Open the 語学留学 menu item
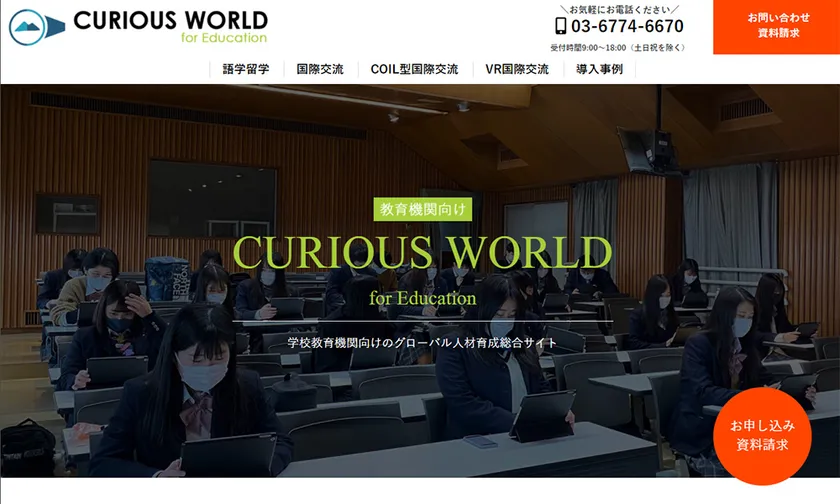840x504 pixels. click(x=246, y=69)
